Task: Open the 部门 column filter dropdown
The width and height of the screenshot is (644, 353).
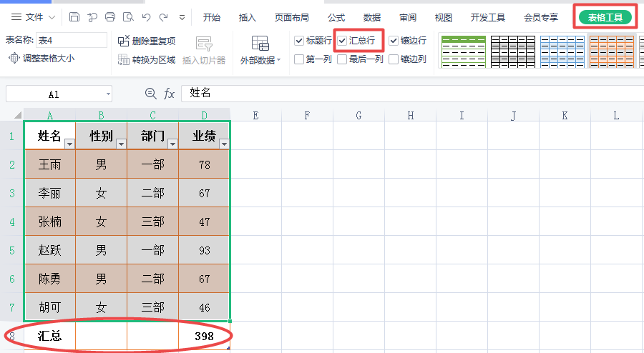Action: pos(173,144)
